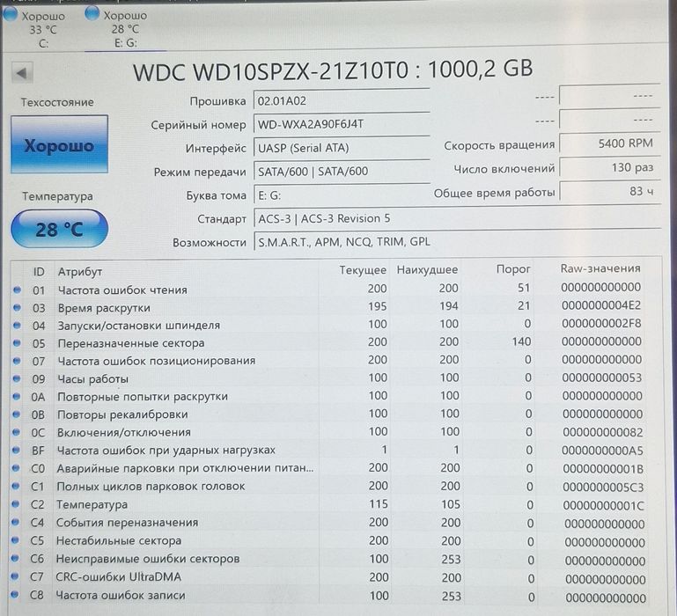Click raw value 0000000004E2
The width and height of the screenshot is (677, 616).
point(601,305)
